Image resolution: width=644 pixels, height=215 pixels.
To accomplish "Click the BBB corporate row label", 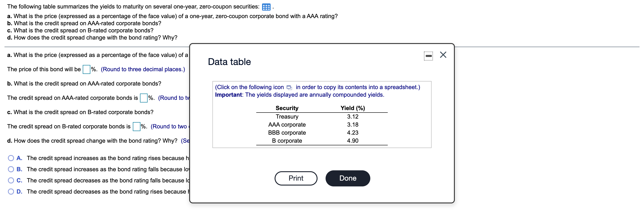I will pyautogui.click(x=287, y=133).
